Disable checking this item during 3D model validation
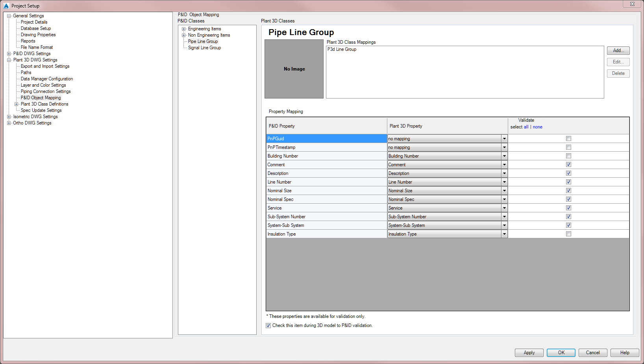The height and width of the screenshot is (364, 644). (x=268, y=325)
